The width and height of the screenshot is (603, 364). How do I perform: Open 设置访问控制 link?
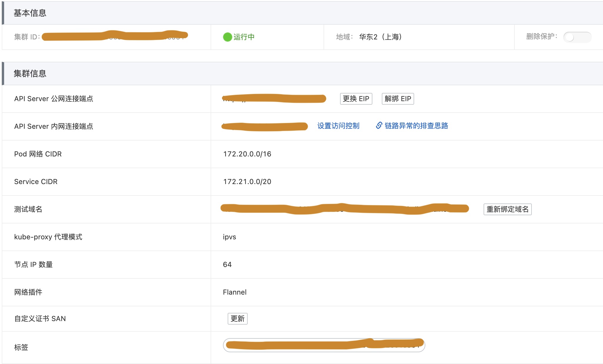tap(338, 126)
